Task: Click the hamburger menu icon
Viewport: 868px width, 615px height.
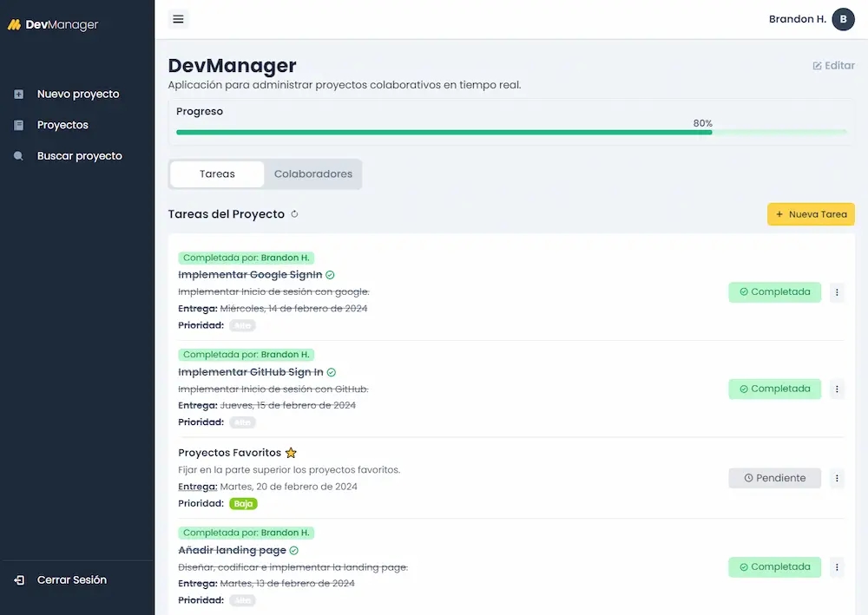Action: [178, 19]
